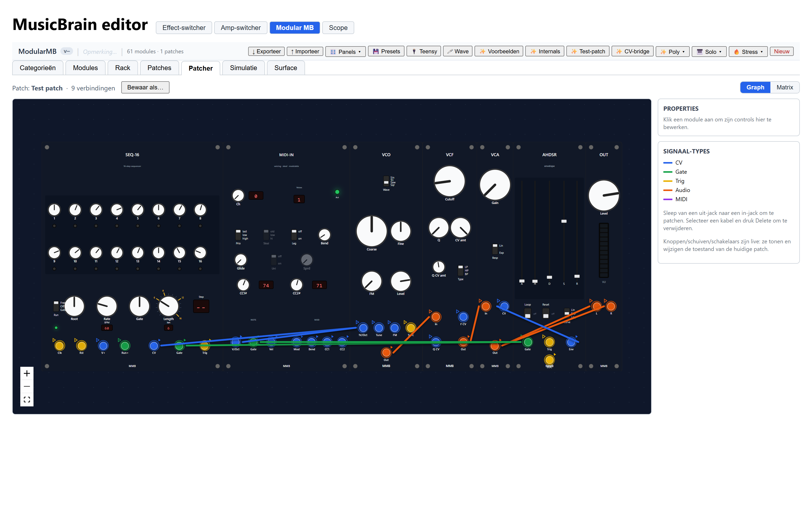Toggle the VCF Type filter switch
The image size is (812, 508).
461,271
